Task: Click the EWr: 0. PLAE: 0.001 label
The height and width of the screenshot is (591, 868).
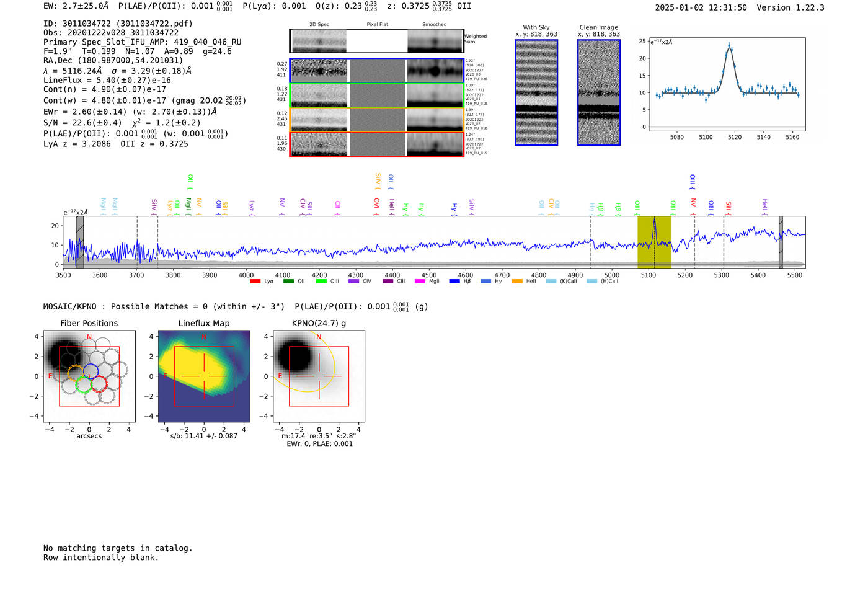Action: point(319,444)
